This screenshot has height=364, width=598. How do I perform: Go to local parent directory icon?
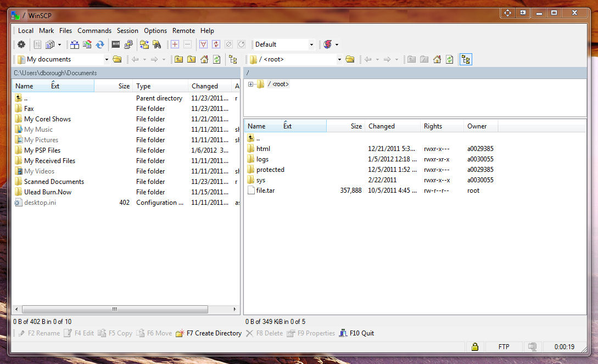(x=179, y=59)
